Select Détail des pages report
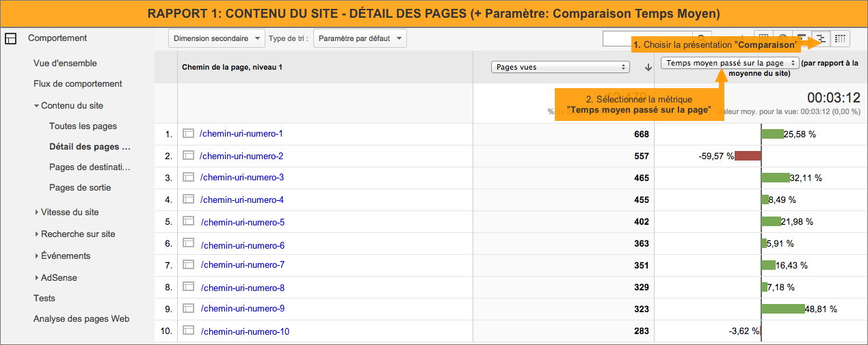This screenshot has width=868, height=345. [90, 147]
